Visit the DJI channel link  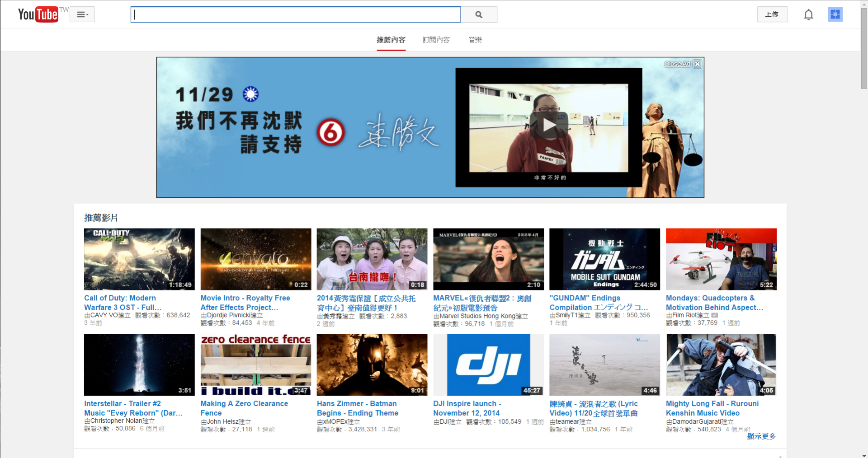click(x=444, y=422)
